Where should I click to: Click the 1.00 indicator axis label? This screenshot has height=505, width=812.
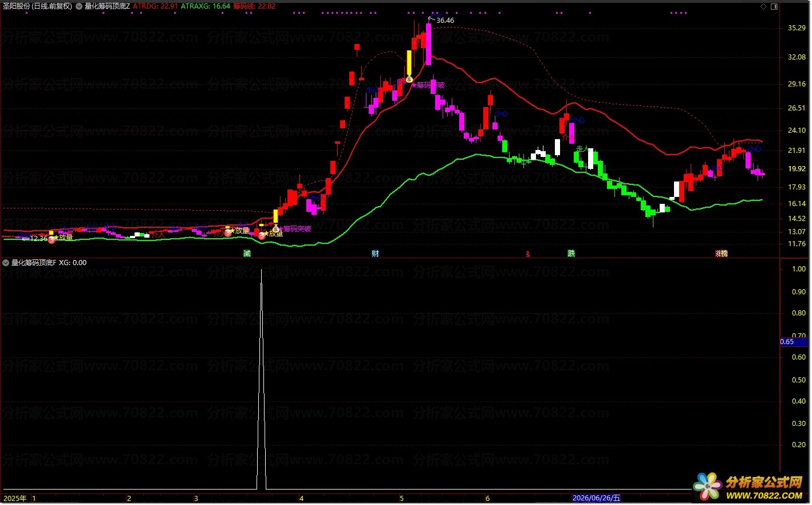point(798,269)
